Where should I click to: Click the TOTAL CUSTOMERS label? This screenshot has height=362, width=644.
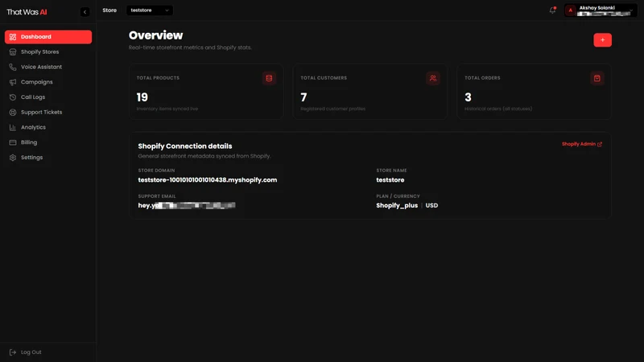pyautogui.click(x=324, y=78)
